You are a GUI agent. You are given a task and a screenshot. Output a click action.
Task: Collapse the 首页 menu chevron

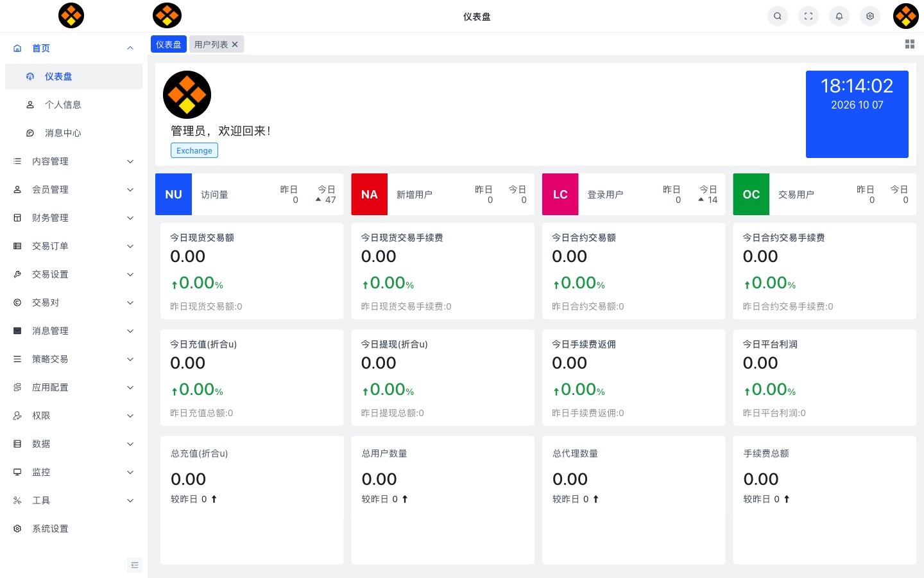[130, 48]
